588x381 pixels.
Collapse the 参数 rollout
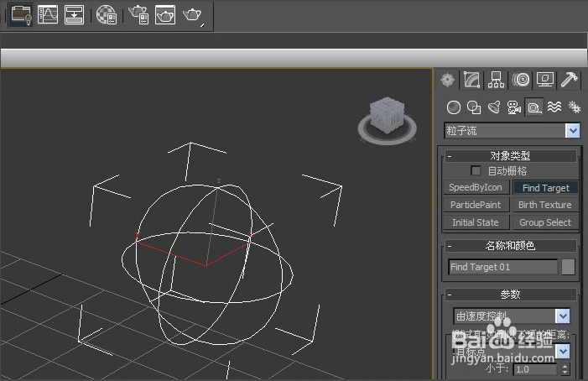click(x=510, y=295)
